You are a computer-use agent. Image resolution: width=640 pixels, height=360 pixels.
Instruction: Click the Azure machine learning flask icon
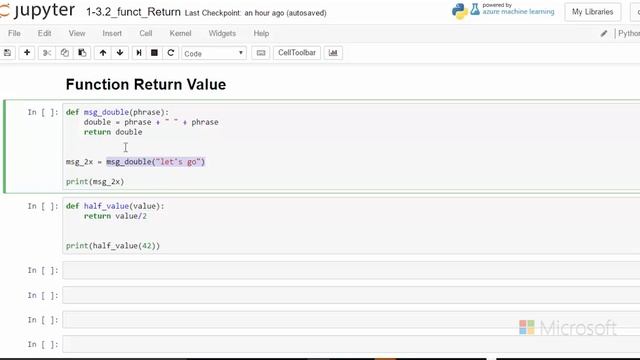point(475,9)
